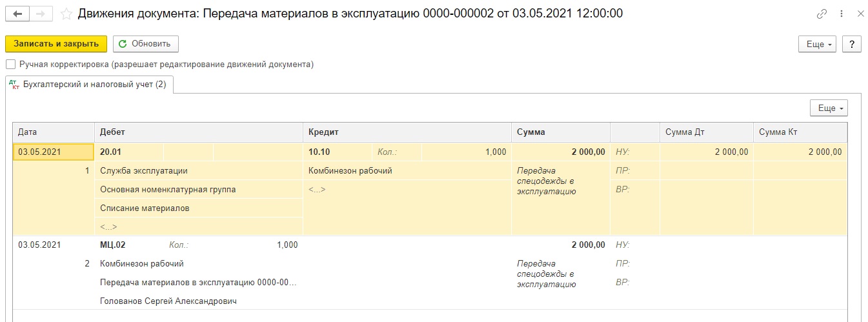Click the forward navigation arrow
868x322 pixels.
pyautogui.click(x=41, y=14)
